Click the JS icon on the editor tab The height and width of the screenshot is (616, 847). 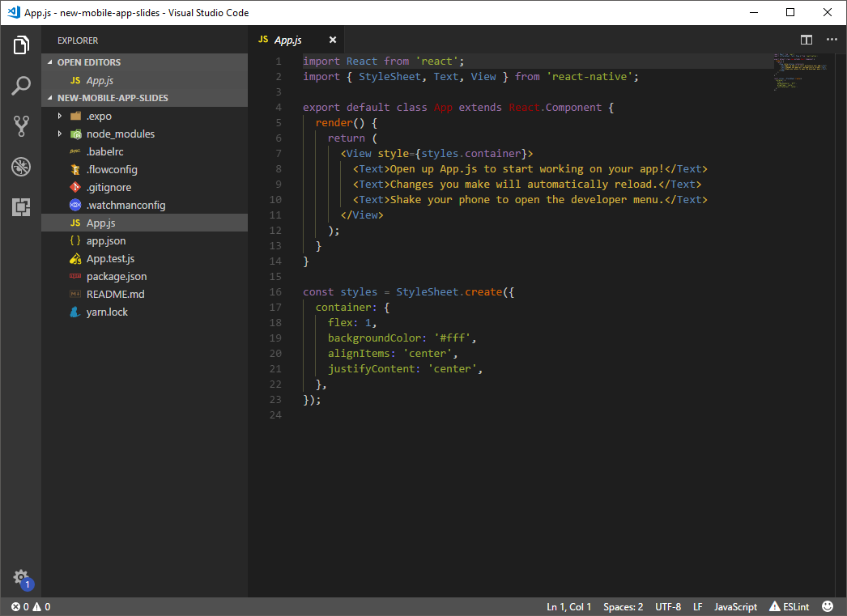[x=263, y=40]
